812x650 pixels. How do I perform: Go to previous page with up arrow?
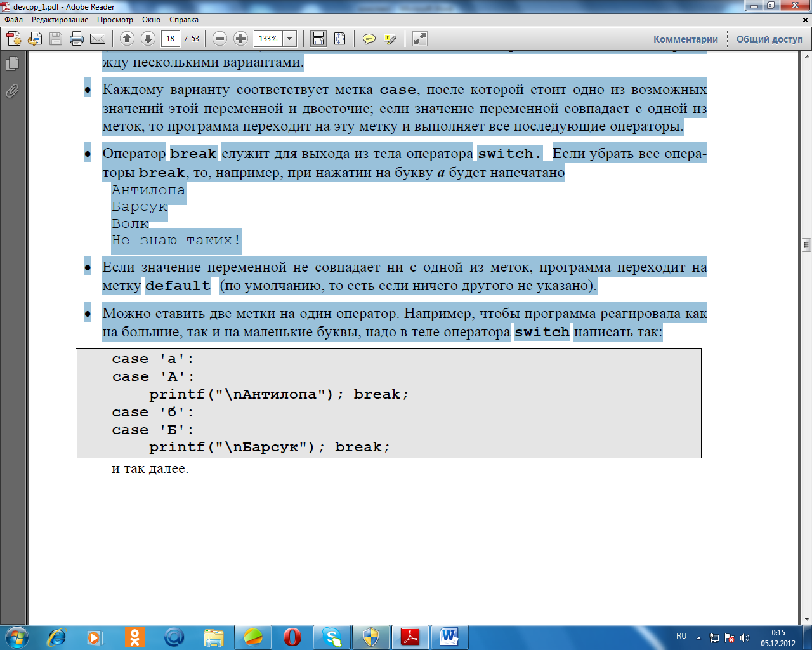click(127, 39)
